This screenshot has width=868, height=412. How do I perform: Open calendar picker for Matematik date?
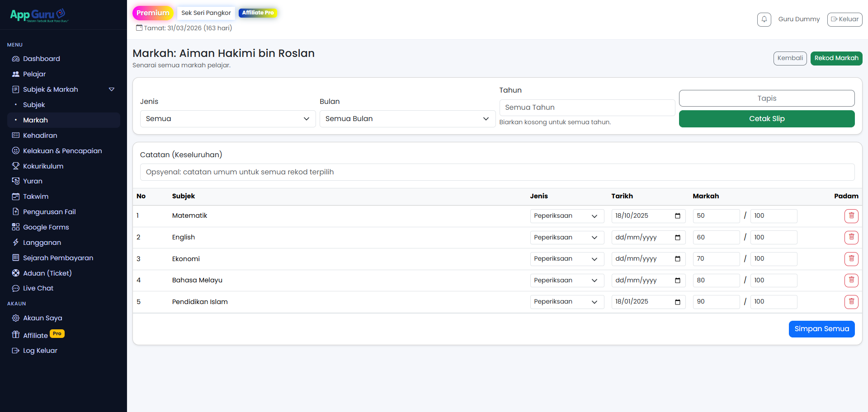point(677,216)
